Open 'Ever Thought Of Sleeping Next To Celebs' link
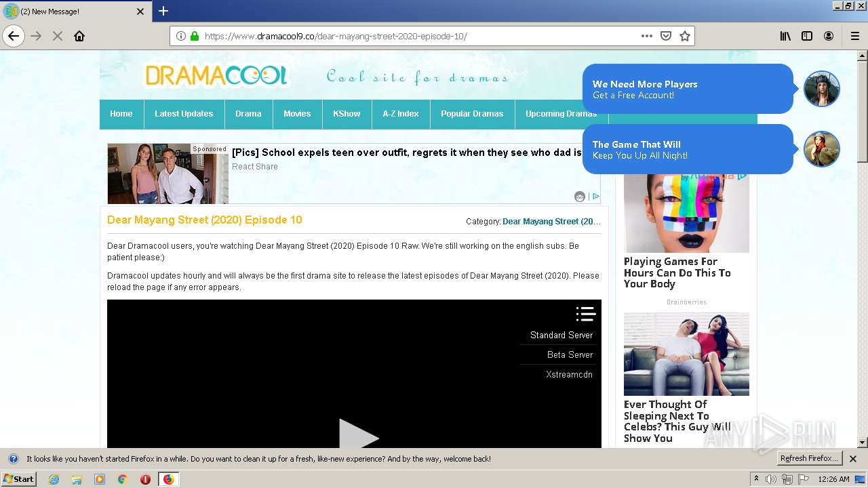 (x=677, y=422)
